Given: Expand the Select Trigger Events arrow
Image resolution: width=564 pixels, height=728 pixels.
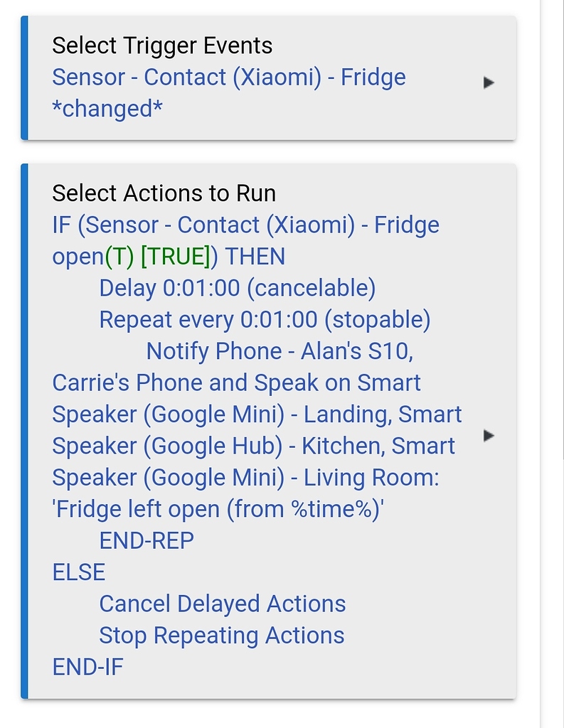Looking at the screenshot, I should point(488,82).
